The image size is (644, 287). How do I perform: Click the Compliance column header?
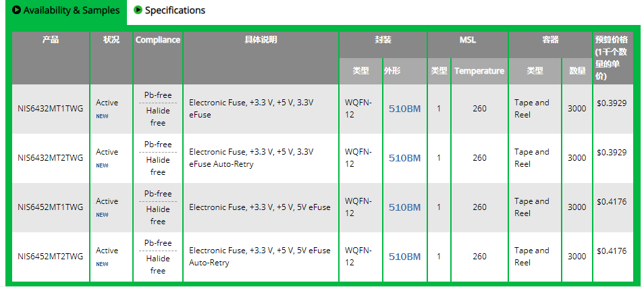[x=158, y=40]
